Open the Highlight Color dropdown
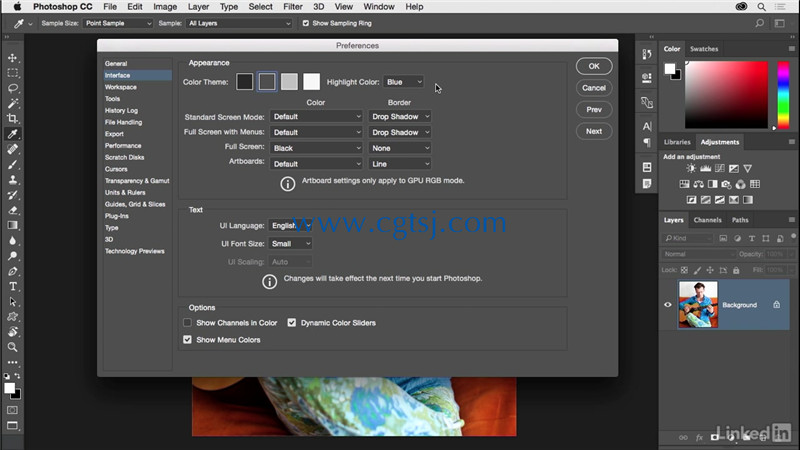 pos(404,82)
